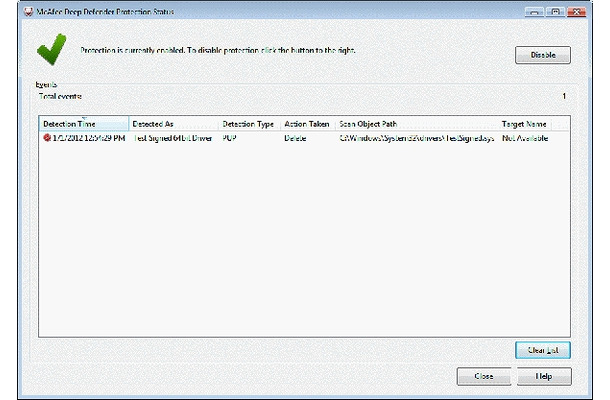Select the 1/5/2012 detection time entry
Viewport: 610px width, 400px height.
[89, 138]
